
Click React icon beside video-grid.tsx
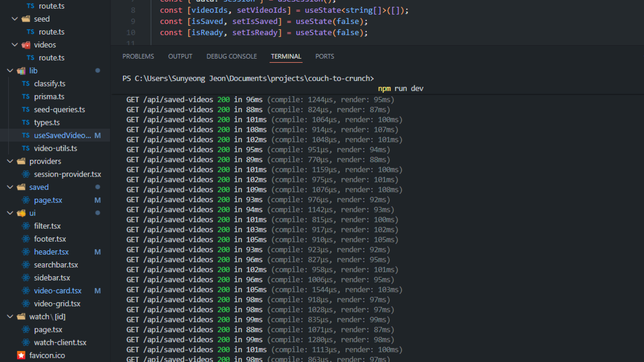point(26,304)
